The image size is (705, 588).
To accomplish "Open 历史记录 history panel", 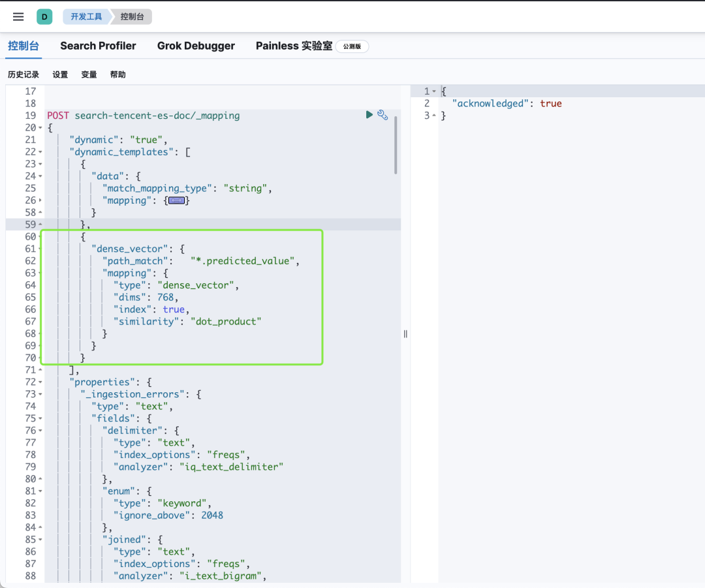I will (x=23, y=74).
